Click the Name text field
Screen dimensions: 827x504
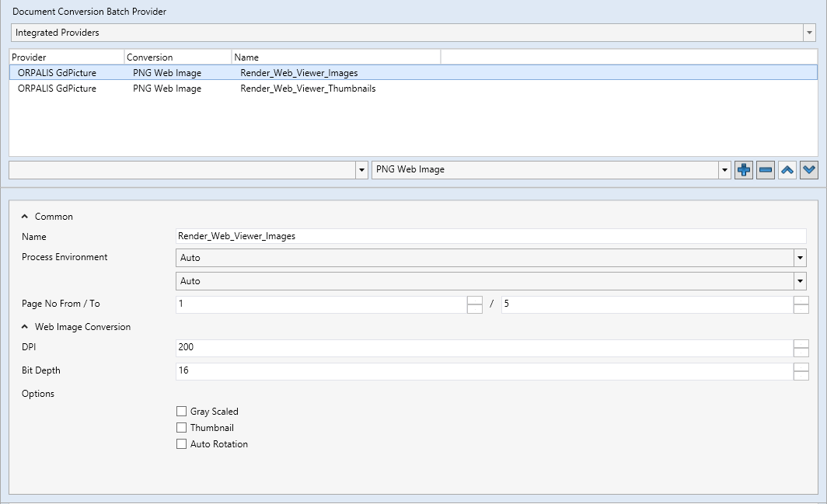(x=491, y=236)
